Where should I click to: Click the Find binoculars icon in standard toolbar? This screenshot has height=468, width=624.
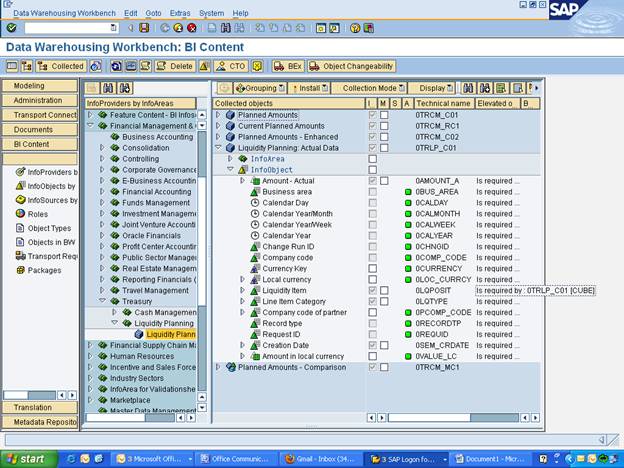[226, 28]
